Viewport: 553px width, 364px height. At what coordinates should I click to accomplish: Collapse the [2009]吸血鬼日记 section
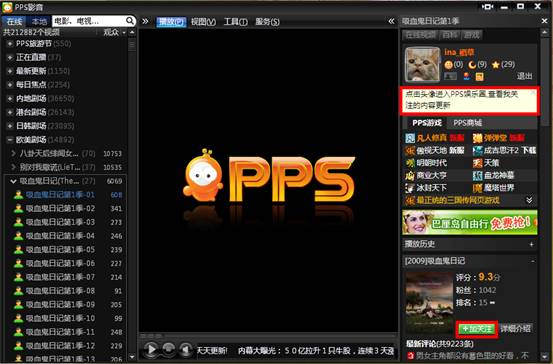click(532, 261)
